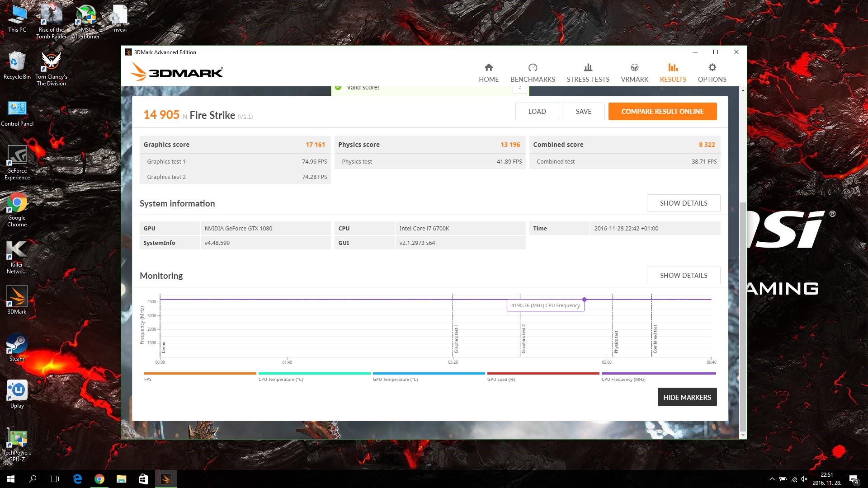Click the Graphics test 1 chart marker

[456, 339]
